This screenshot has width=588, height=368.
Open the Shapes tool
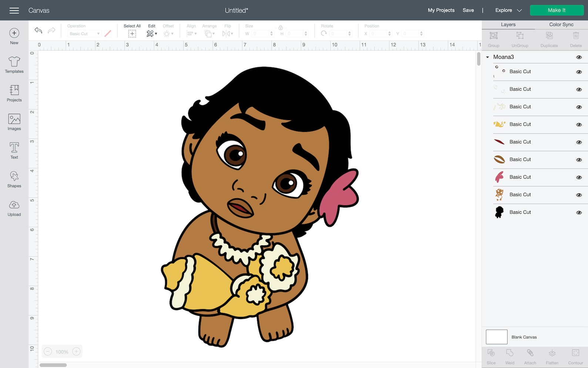(14, 179)
